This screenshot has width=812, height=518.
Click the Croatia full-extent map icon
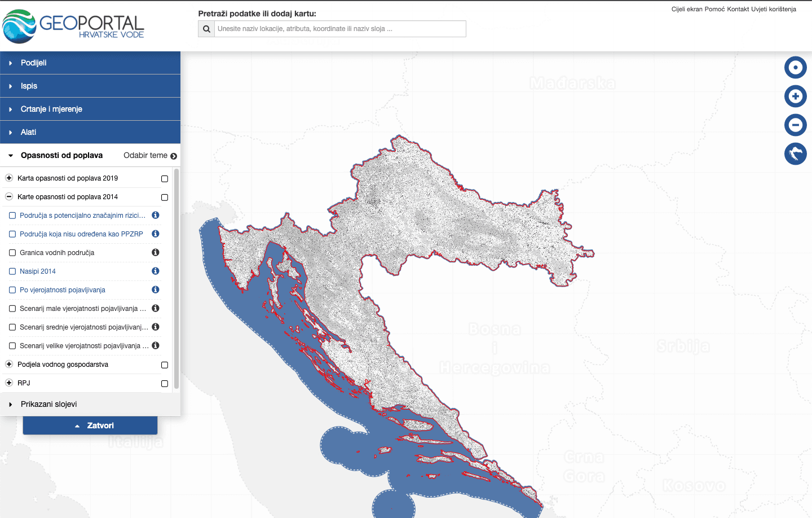point(795,153)
